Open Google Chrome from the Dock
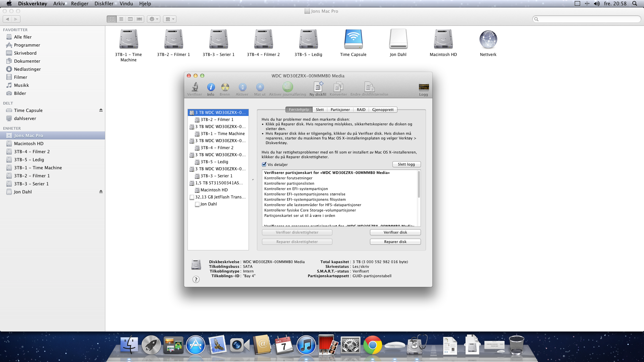The height and width of the screenshot is (362, 644). (x=372, y=345)
